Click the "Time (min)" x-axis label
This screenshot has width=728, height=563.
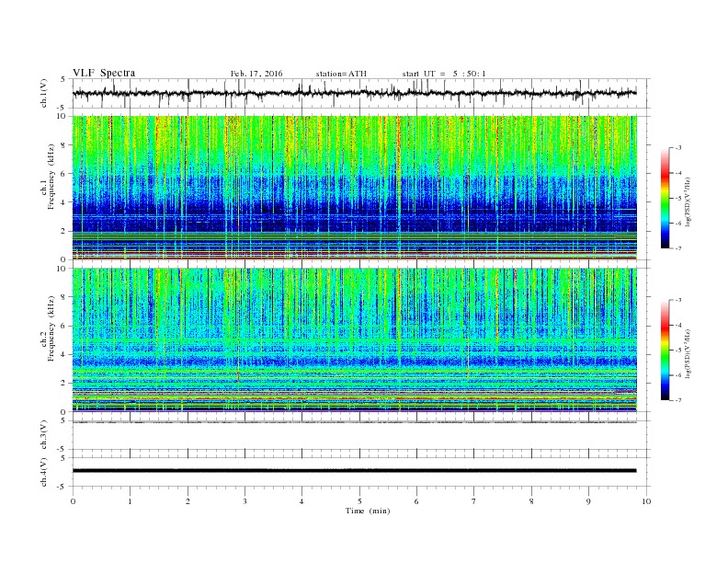coord(368,511)
